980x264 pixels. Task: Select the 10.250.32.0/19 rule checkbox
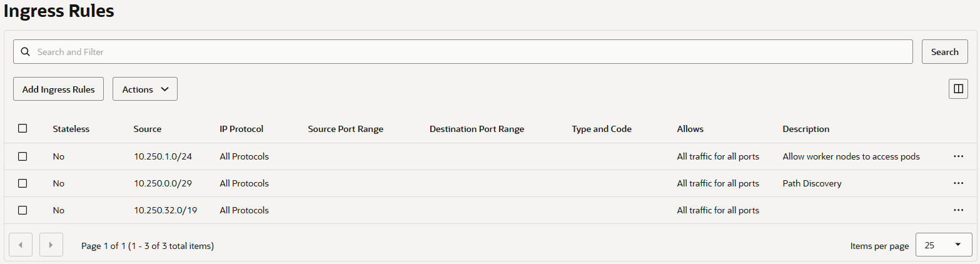tap(23, 210)
